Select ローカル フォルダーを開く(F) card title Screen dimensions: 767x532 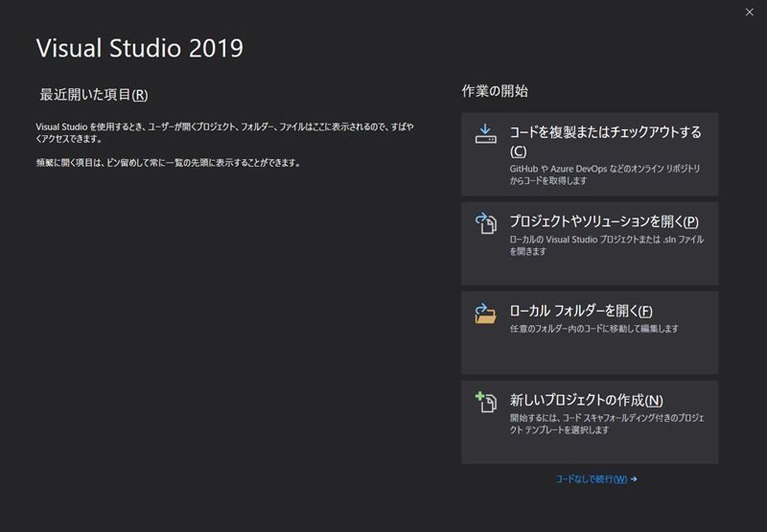click(581, 311)
